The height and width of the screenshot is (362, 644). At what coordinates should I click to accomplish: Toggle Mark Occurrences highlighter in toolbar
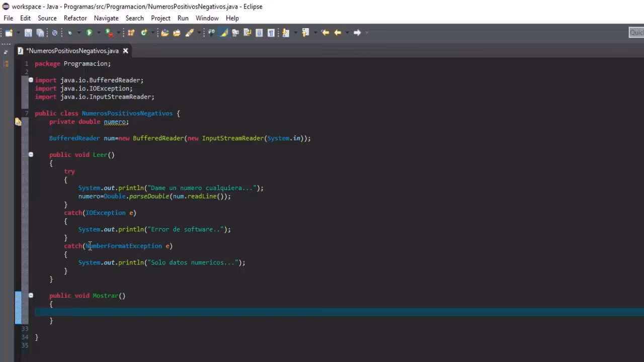223,33
